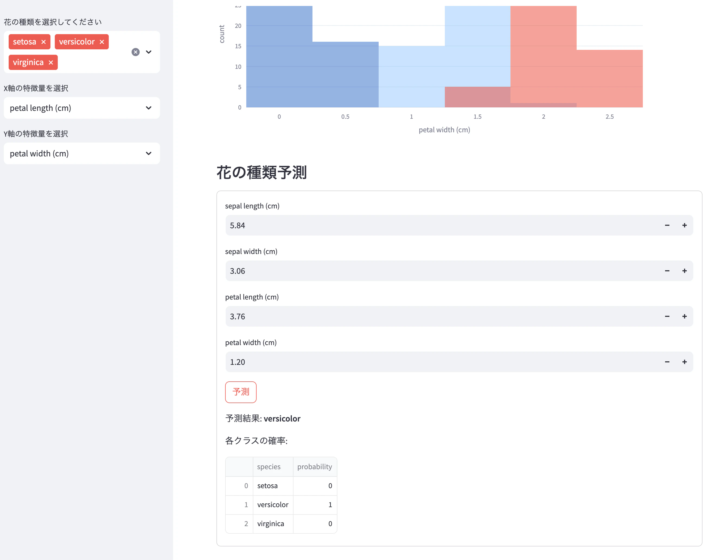Increase petal width value
The image size is (728, 560).
click(684, 362)
